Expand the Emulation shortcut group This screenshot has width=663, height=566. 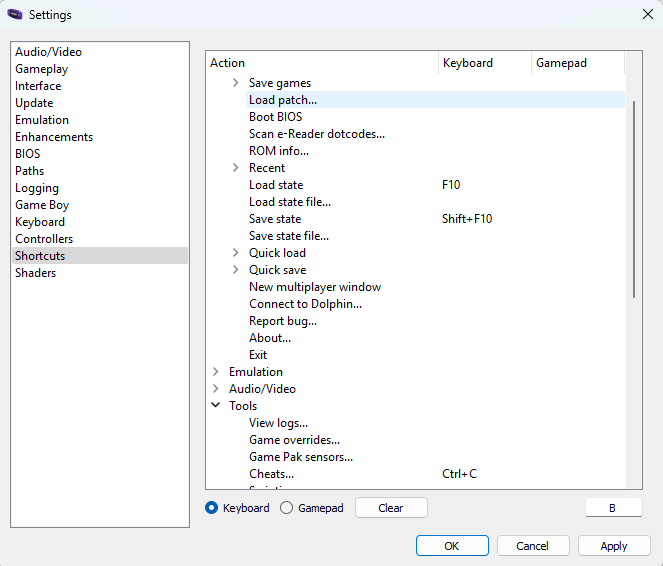216,372
